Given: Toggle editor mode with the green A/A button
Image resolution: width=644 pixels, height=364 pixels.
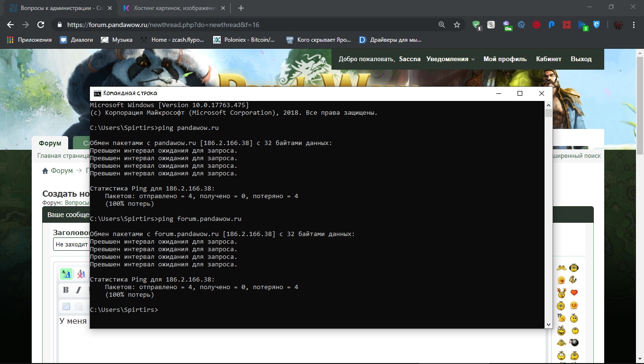Looking at the screenshot, I should click(66, 274).
